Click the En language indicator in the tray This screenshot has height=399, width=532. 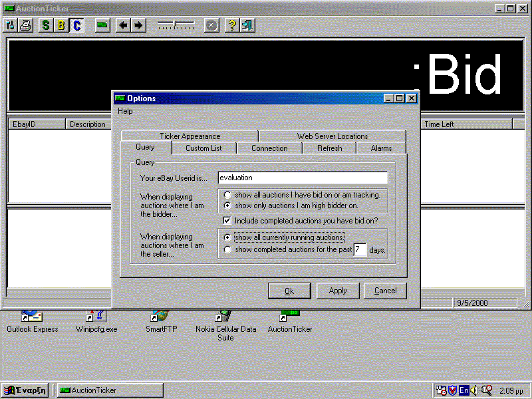click(464, 390)
